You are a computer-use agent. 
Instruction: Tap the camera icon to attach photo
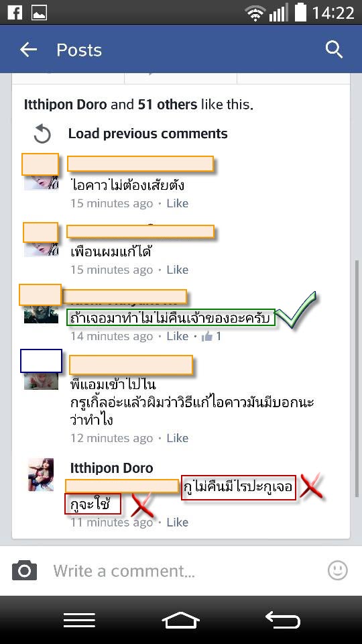point(25,570)
